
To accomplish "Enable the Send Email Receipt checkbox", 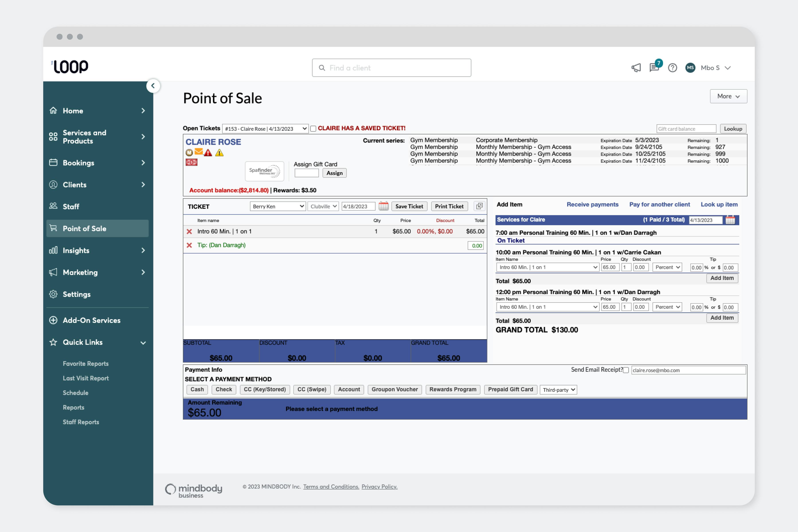I will [x=626, y=370].
